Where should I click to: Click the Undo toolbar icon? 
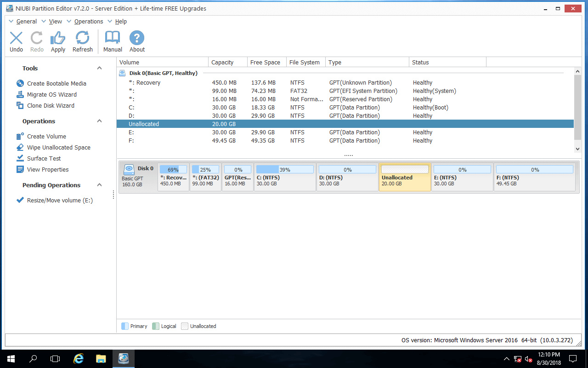(x=16, y=38)
